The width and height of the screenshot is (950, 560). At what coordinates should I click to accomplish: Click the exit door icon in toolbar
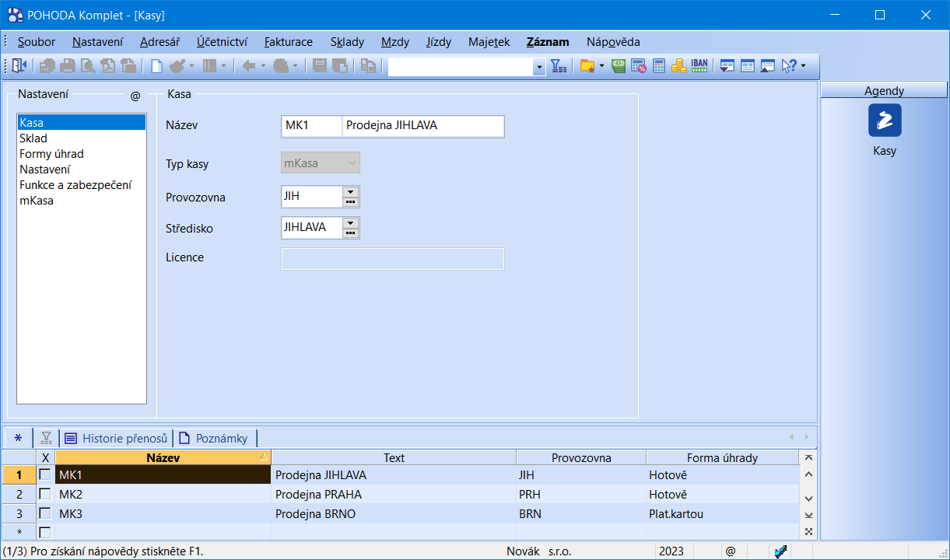pyautogui.click(x=19, y=66)
